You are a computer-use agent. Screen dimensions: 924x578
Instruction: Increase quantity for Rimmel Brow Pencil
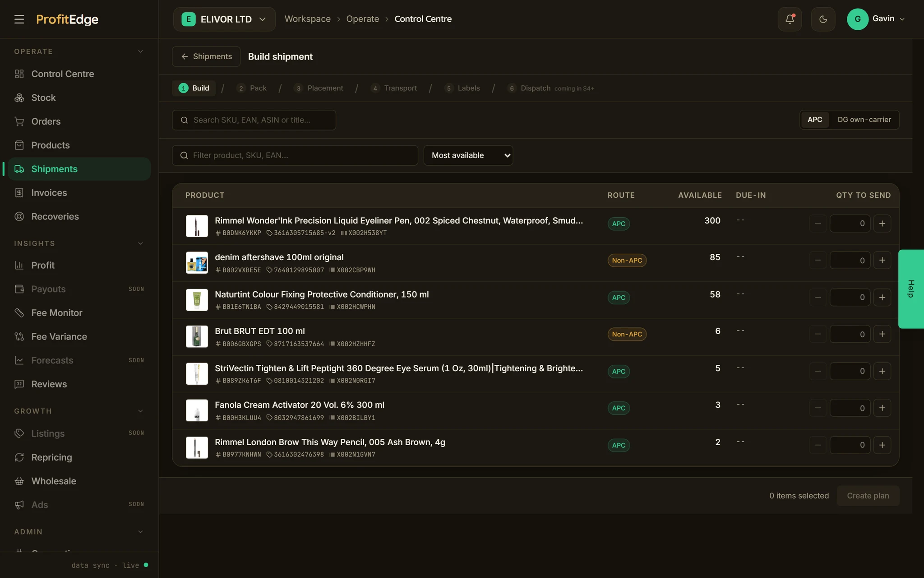pos(882,445)
